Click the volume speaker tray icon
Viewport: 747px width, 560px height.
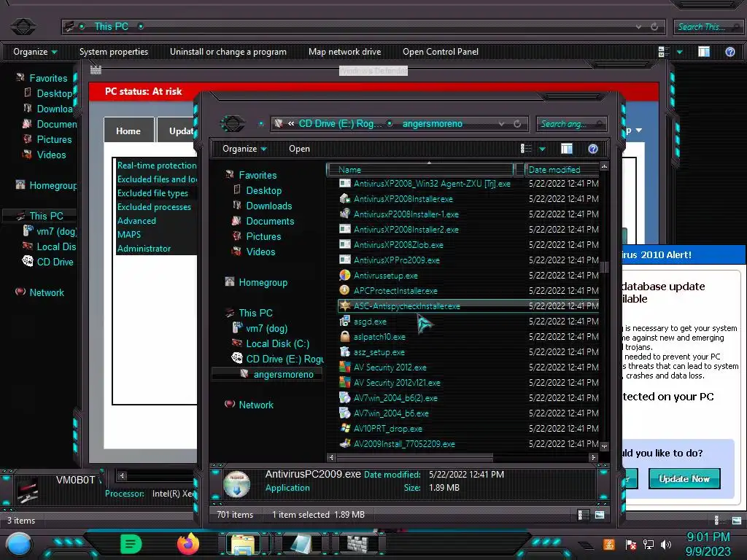point(666,544)
